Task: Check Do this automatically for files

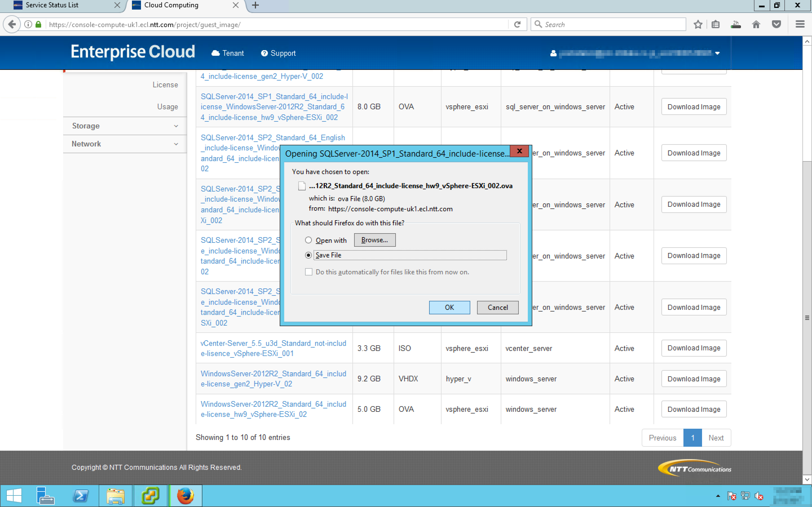Action: tap(309, 272)
